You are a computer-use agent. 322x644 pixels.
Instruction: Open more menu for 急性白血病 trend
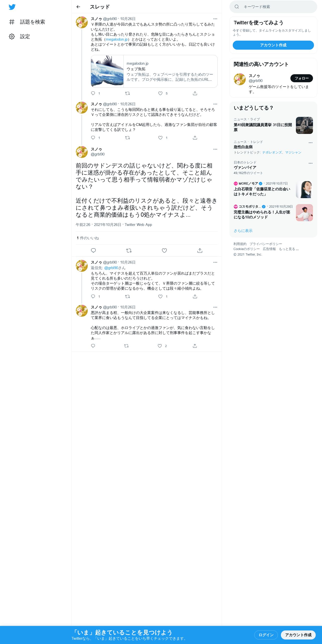(310, 142)
